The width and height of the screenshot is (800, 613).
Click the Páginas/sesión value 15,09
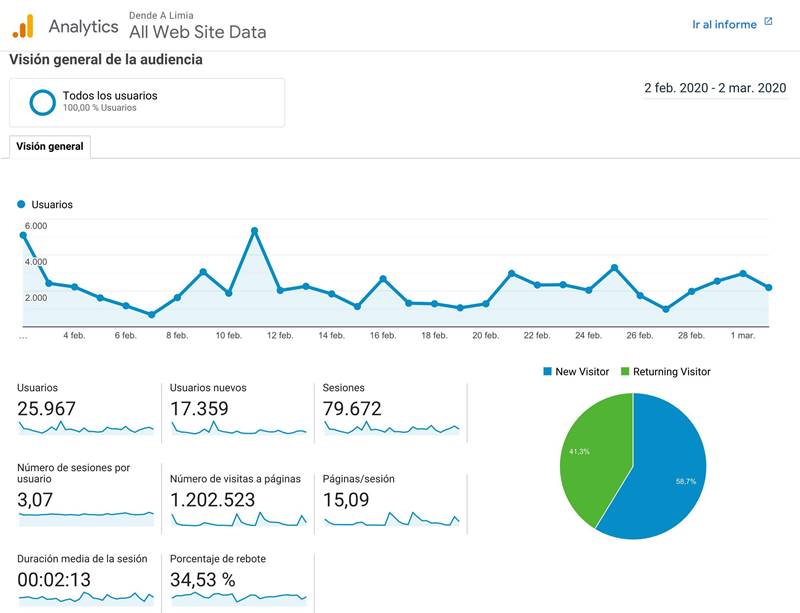[x=346, y=500]
